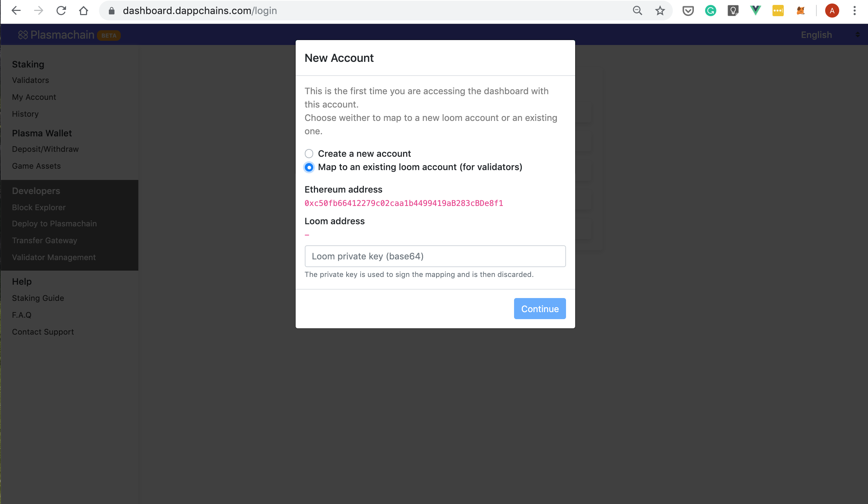Click the browser forward arrow
This screenshot has width=868, height=504.
coord(39,11)
